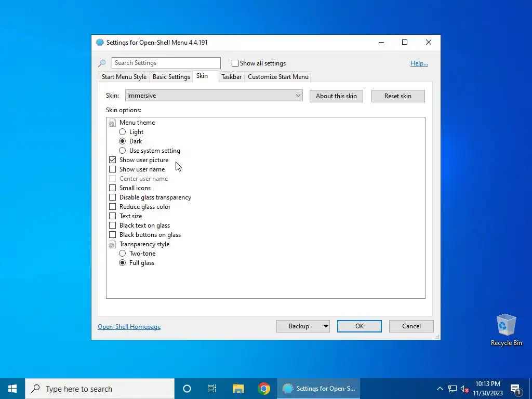Click the taskbar search magnifier icon

tap(35, 389)
